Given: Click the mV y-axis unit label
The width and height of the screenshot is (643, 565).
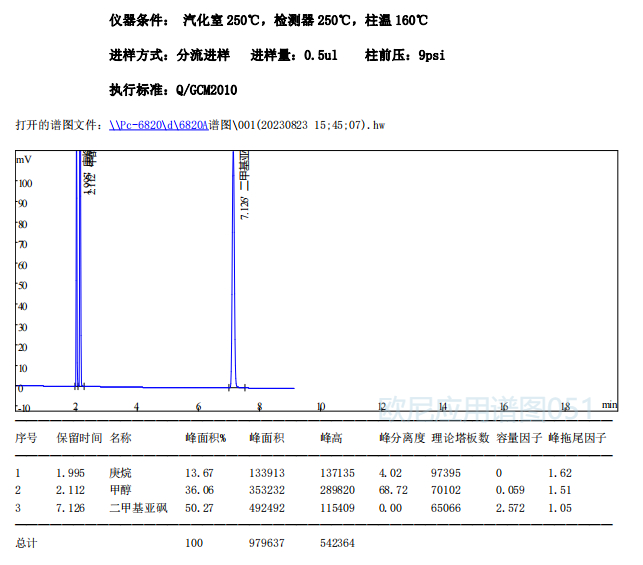Looking at the screenshot, I should (x=23, y=160).
